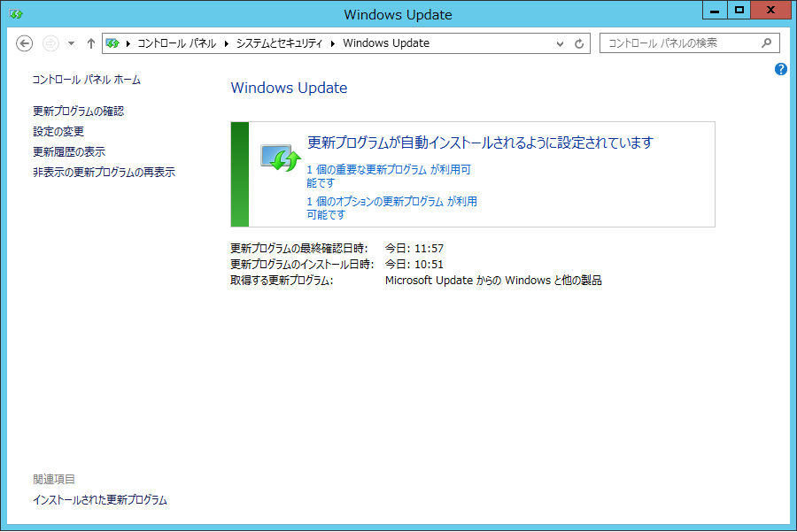The width and height of the screenshot is (797, 532).
Task: Expand the arrow before コントロール パネル in the address bar
Action: click(x=128, y=43)
